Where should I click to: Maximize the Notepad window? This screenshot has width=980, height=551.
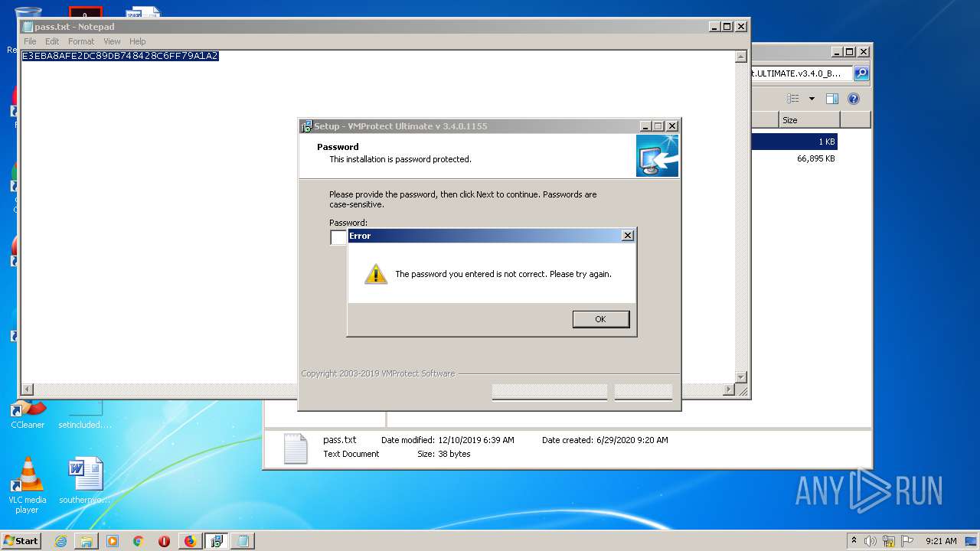pos(727,27)
